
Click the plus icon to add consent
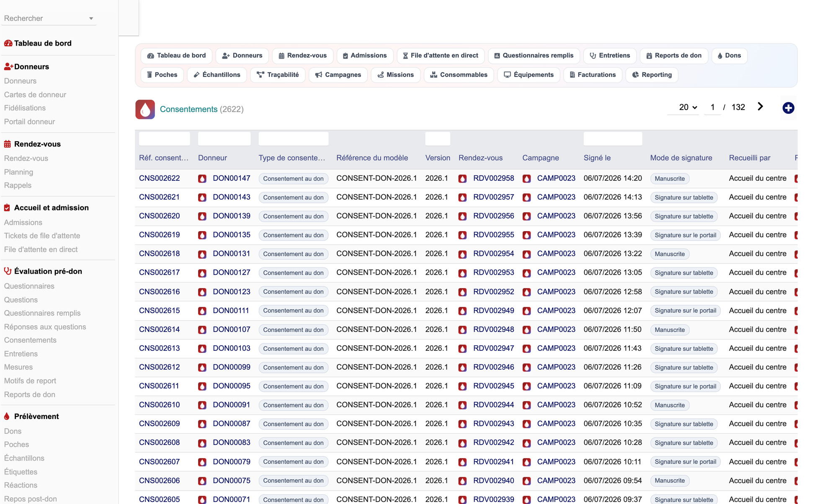pos(788,108)
